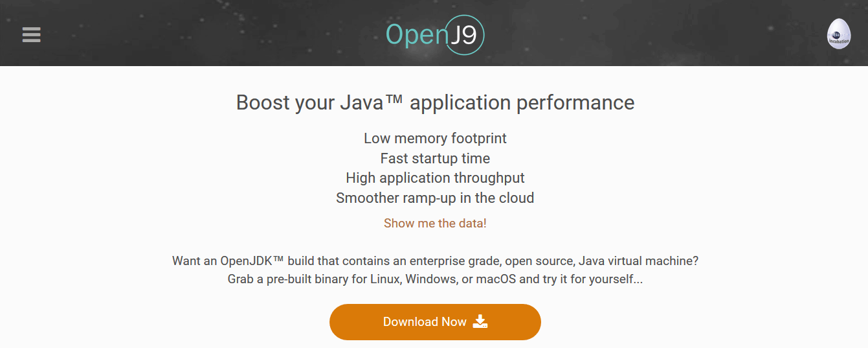The height and width of the screenshot is (348, 868).
Task: Click the Eclipse Incubation egg icon
Action: coord(839,34)
